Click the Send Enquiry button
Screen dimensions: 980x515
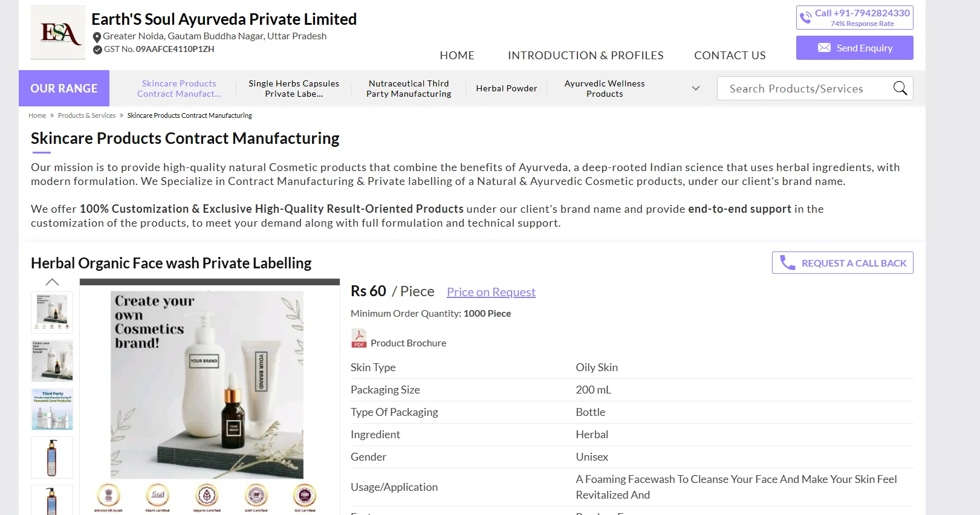click(x=854, y=47)
